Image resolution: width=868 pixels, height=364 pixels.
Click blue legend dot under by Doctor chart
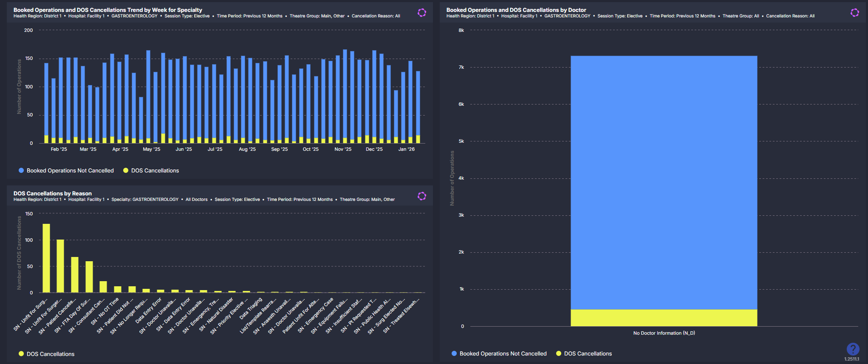(x=454, y=354)
